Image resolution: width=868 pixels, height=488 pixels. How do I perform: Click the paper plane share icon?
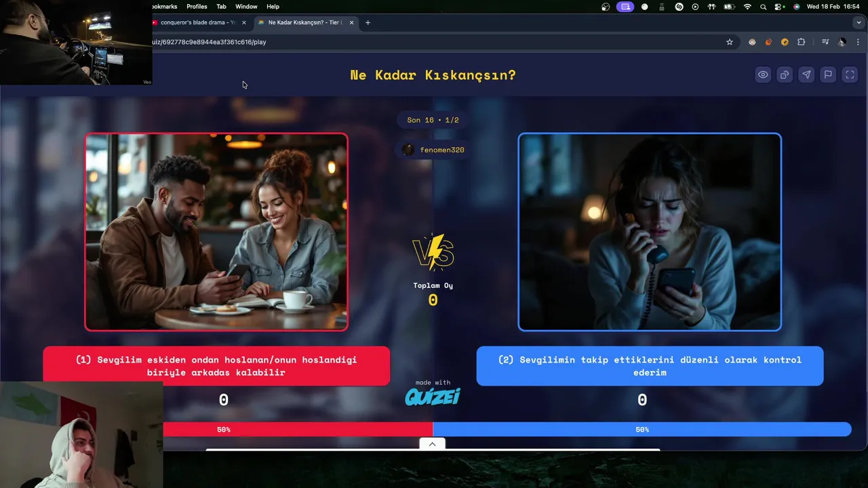click(806, 75)
